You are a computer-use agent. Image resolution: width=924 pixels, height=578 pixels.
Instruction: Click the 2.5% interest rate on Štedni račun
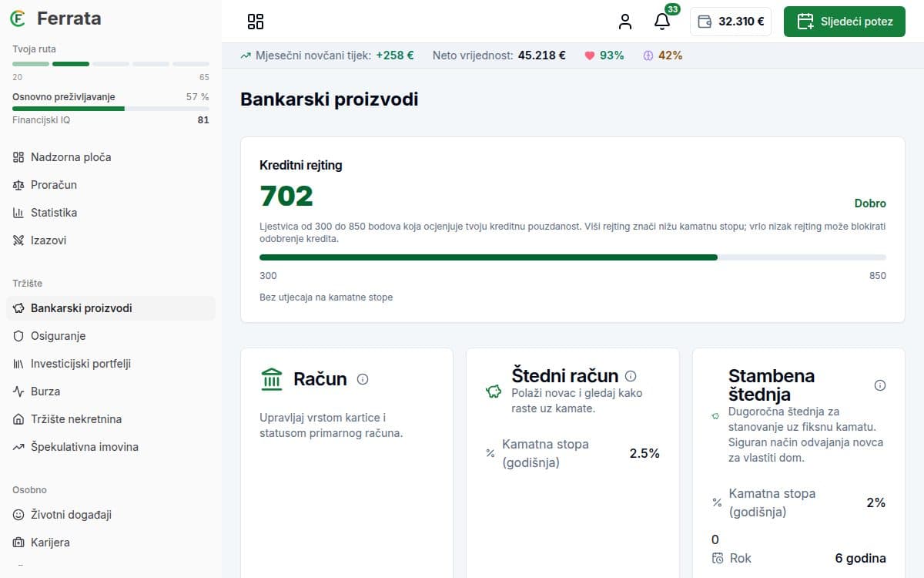[644, 453]
